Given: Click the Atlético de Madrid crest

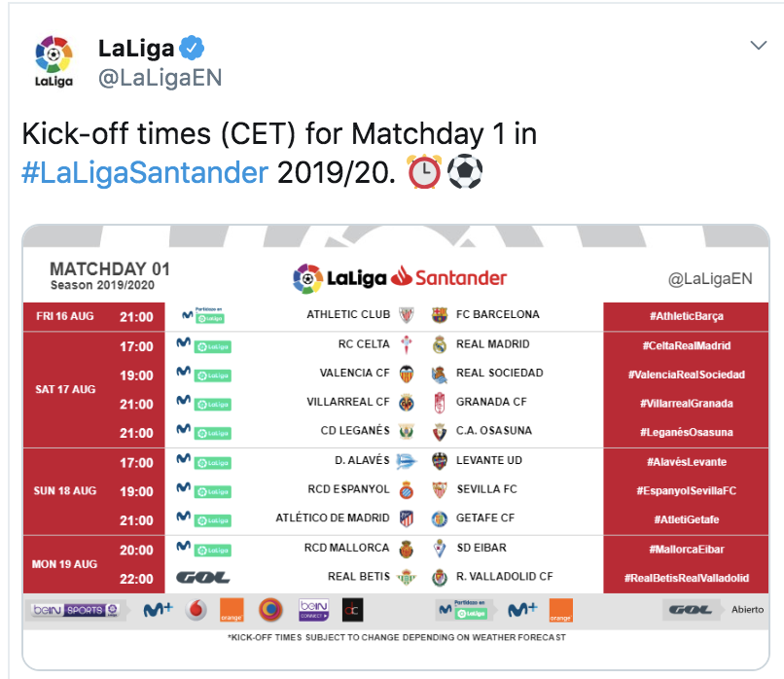Looking at the screenshot, I should 407,518.
